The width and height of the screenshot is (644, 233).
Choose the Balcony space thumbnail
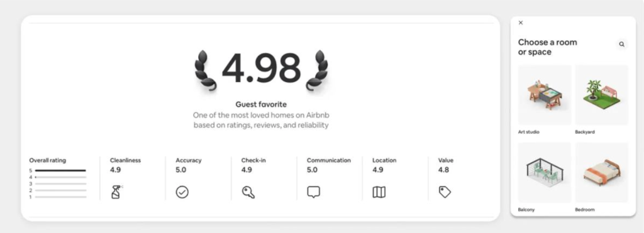coord(545,172)
